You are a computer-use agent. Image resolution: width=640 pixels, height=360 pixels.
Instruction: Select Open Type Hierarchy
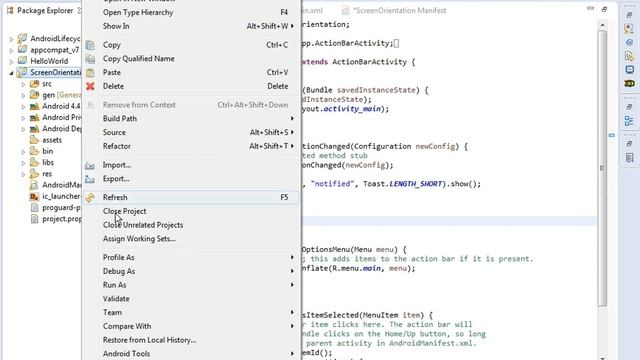(191, 13)
